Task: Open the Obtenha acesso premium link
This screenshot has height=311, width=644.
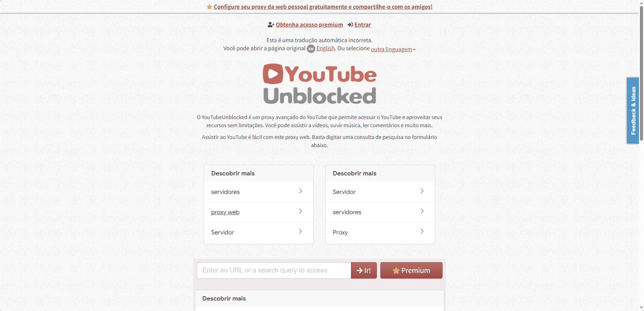Action: (309, 25)
